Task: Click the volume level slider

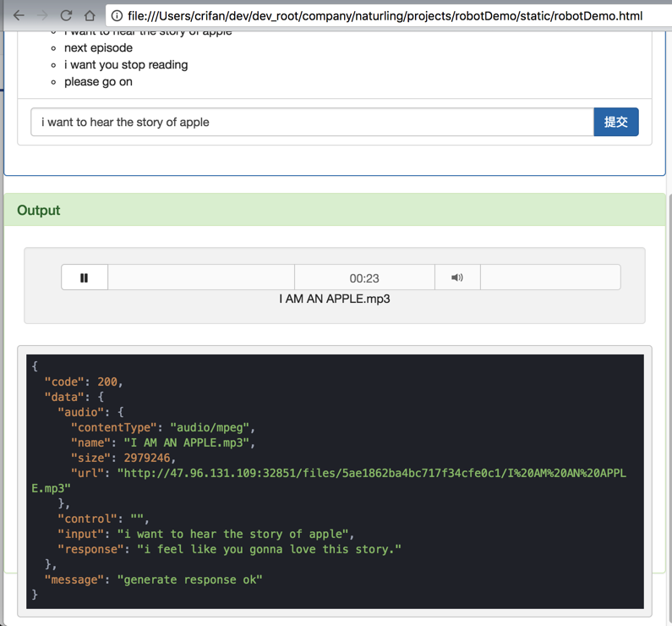Action: (x=550, y=277)
